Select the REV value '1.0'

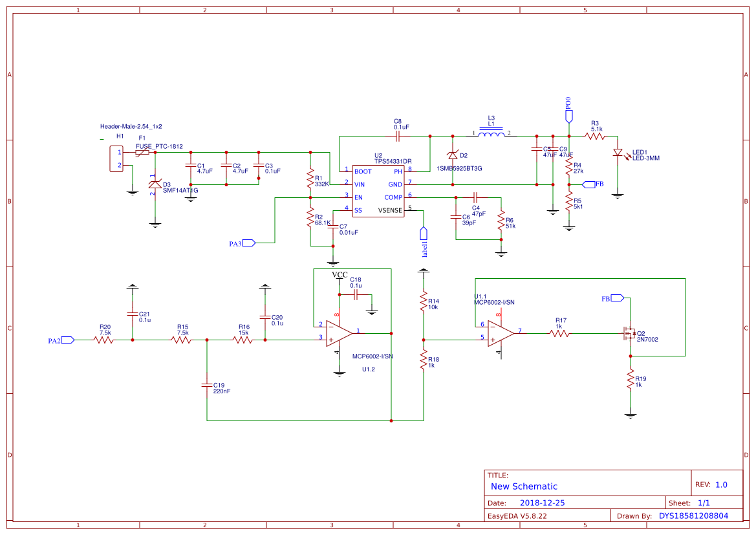pyautogui.click(x=721, y=485)
